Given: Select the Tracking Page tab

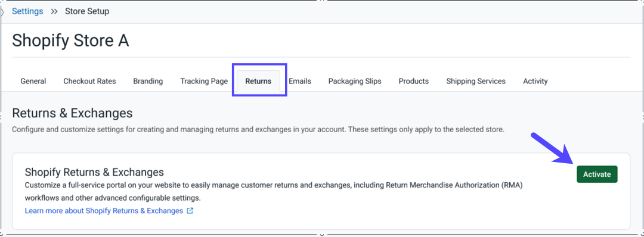Looking at the screenshot, I should (x=204, y=81).
